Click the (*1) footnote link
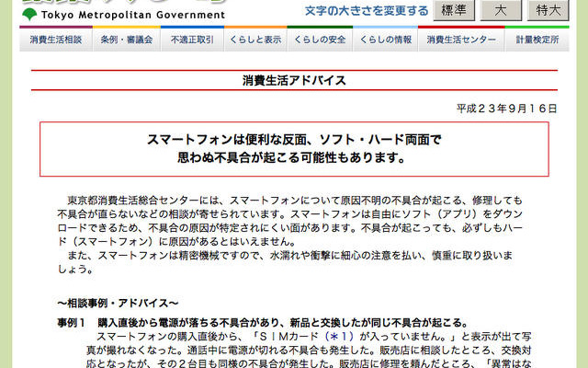 coord(339,336)
